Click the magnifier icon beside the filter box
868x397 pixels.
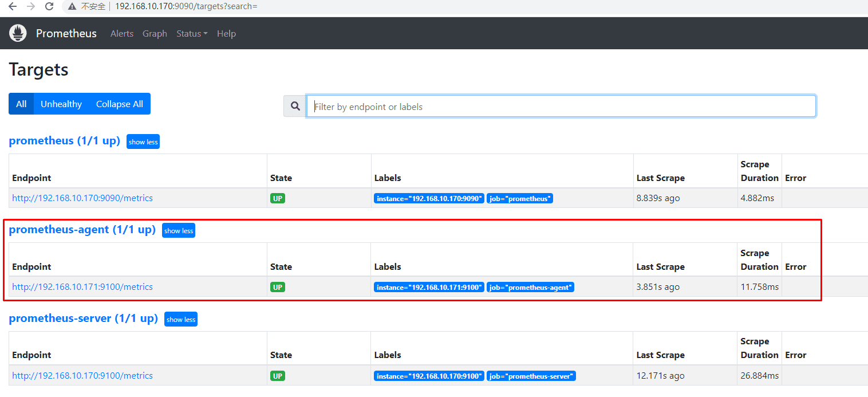pos(295,106)
